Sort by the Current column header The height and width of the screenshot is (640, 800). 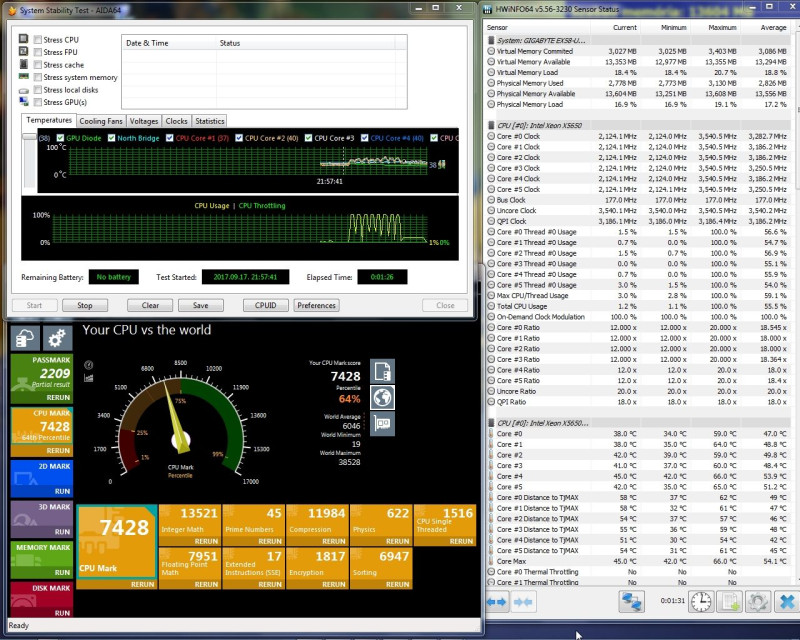613,28
